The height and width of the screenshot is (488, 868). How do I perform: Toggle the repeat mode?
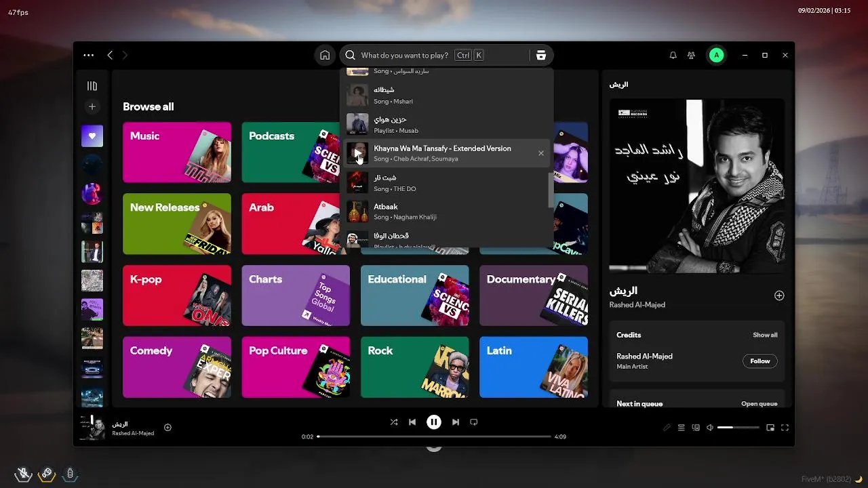(474, 422)
